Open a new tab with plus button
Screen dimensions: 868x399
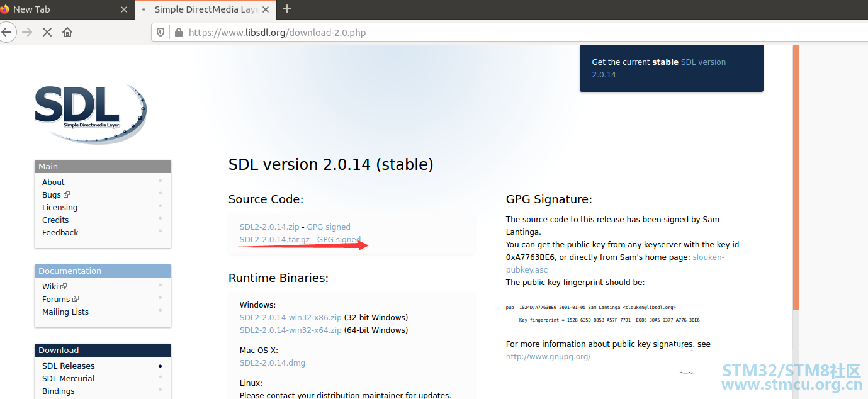pos(287,9)
